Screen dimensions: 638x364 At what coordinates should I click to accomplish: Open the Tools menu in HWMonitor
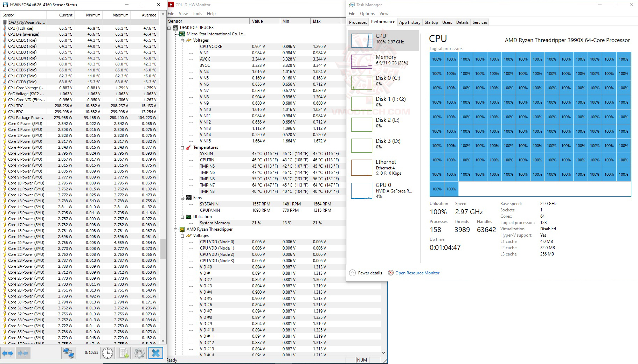(x=197, y=14)
